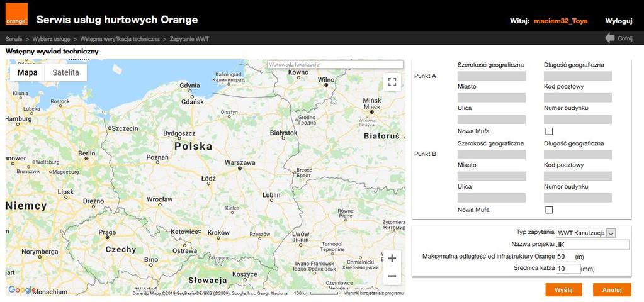Go to Serwis breadcrumb
The image size is (644, 302).
tap(14, 39)
